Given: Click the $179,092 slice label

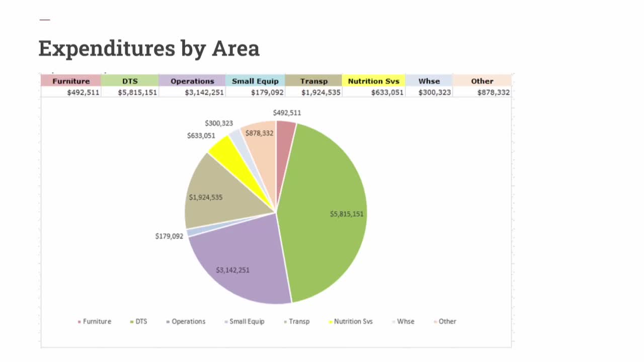Looking at the screenshot, I should tap(169, 236).
